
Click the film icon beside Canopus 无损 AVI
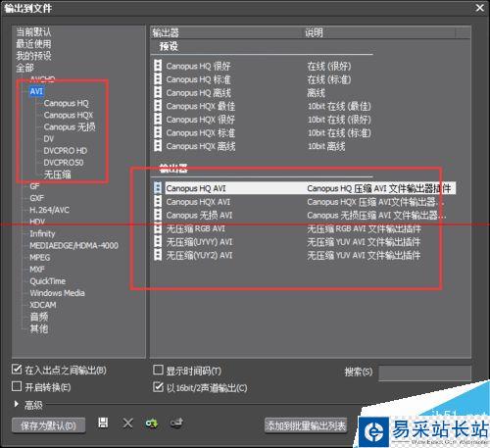coord(158,215)
